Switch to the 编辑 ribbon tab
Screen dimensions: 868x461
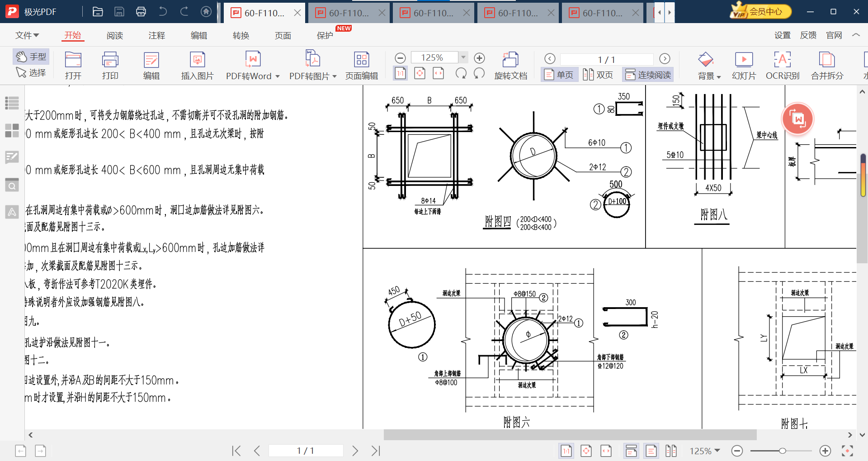tap(199, 35)
